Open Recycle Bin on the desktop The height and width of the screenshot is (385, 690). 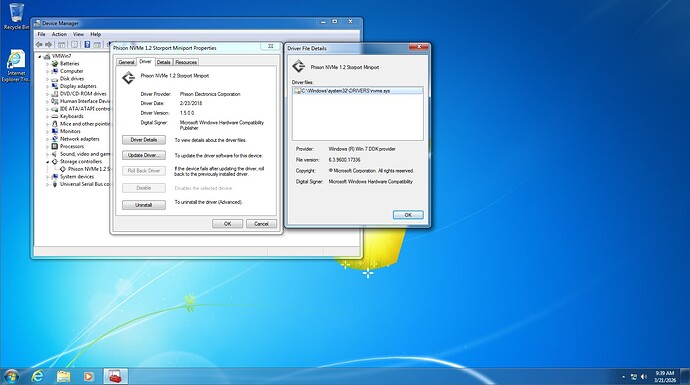(x=16, y=16)
